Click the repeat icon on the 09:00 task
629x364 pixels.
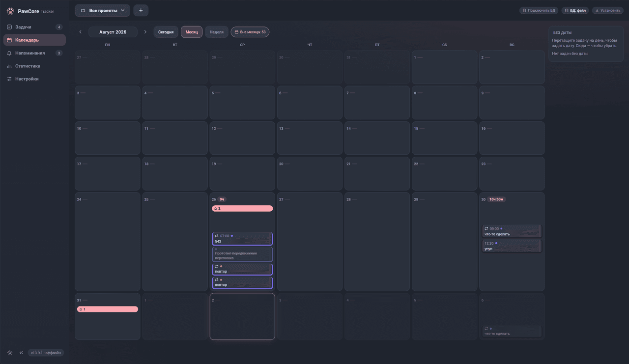coord(486,228)
